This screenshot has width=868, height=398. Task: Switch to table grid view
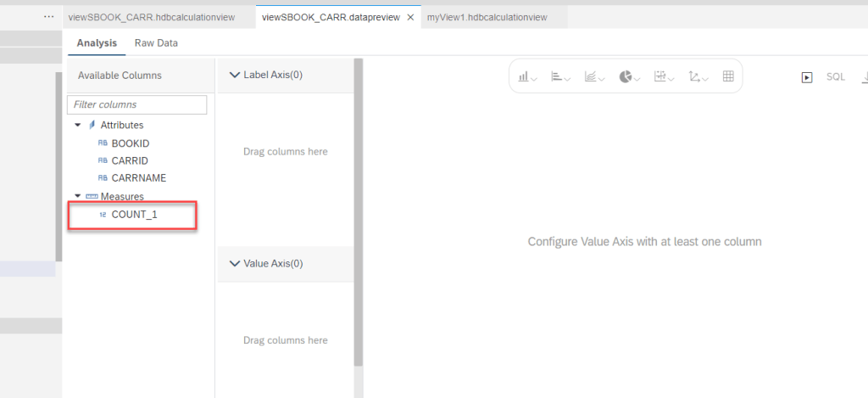727,76
